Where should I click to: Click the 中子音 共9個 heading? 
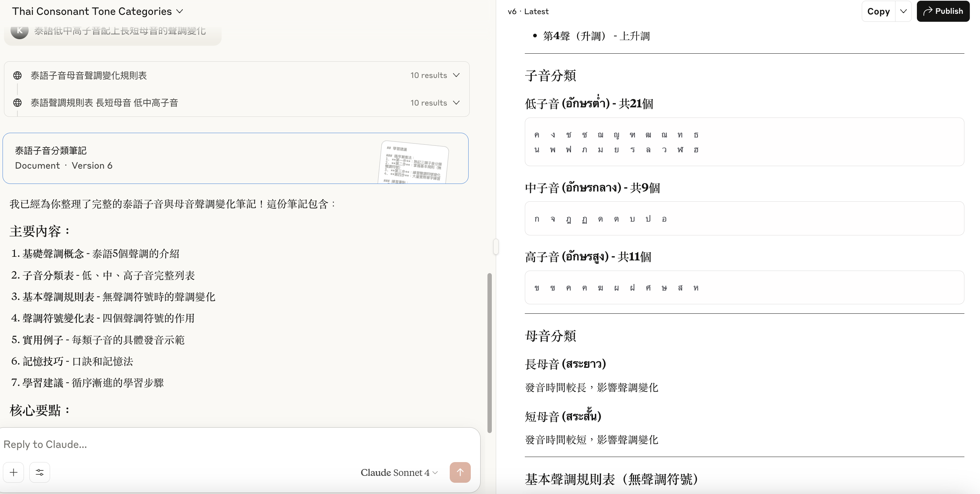592,187
